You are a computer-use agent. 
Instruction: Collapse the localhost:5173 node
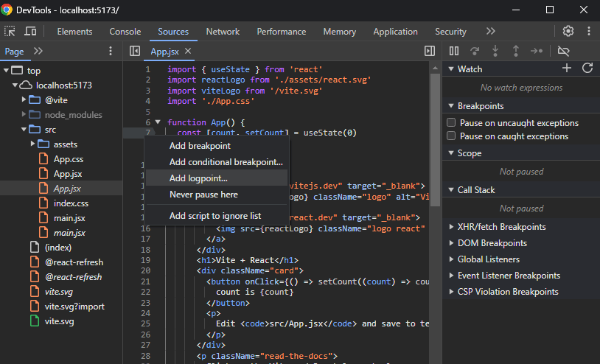[15, 85]
